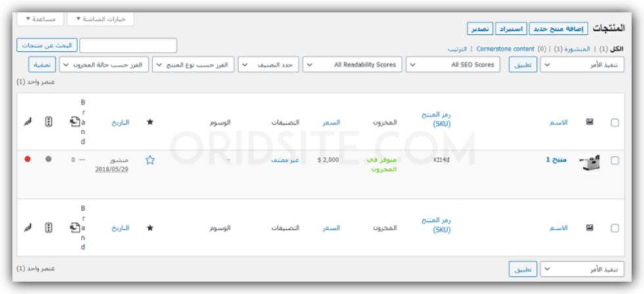Open the All SEO Scores dropdown
Image resolution: width=644 pixels, height=294 pixels.
(x=453, y=65)
